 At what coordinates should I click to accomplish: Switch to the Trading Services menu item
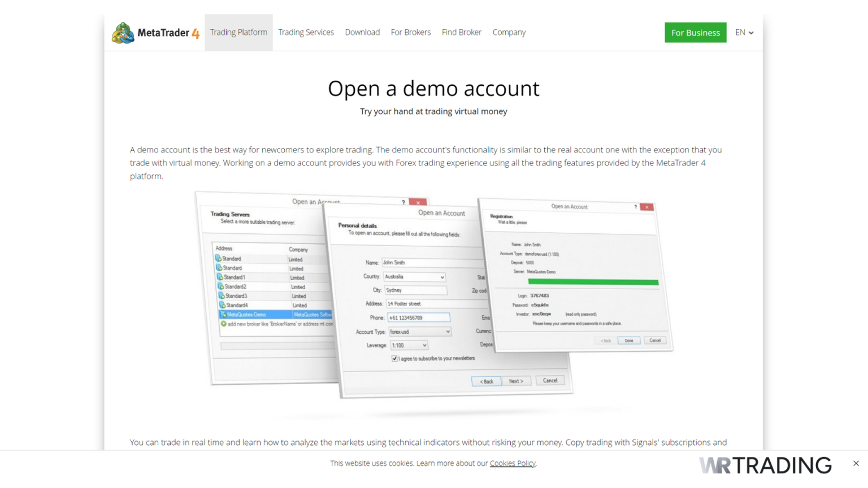(x=306, y=32)
